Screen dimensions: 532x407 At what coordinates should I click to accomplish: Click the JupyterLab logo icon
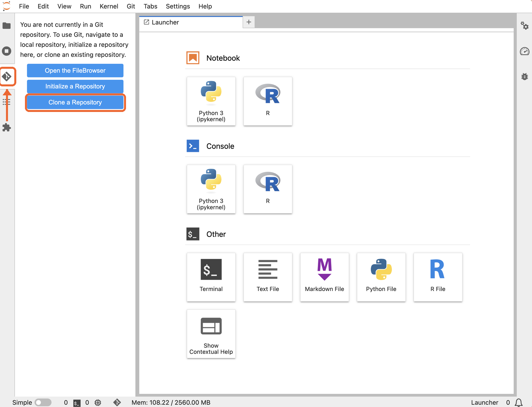7,6
